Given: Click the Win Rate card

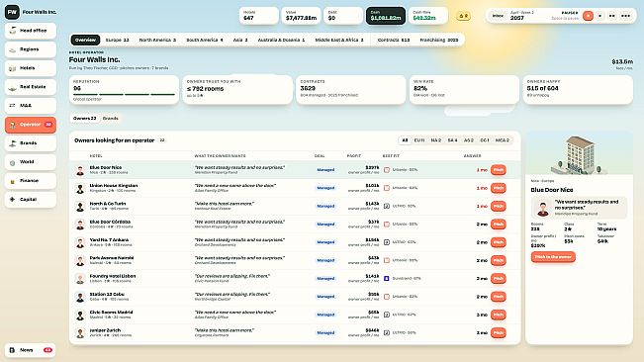Looking at the screenshot, I should (464, 89).
